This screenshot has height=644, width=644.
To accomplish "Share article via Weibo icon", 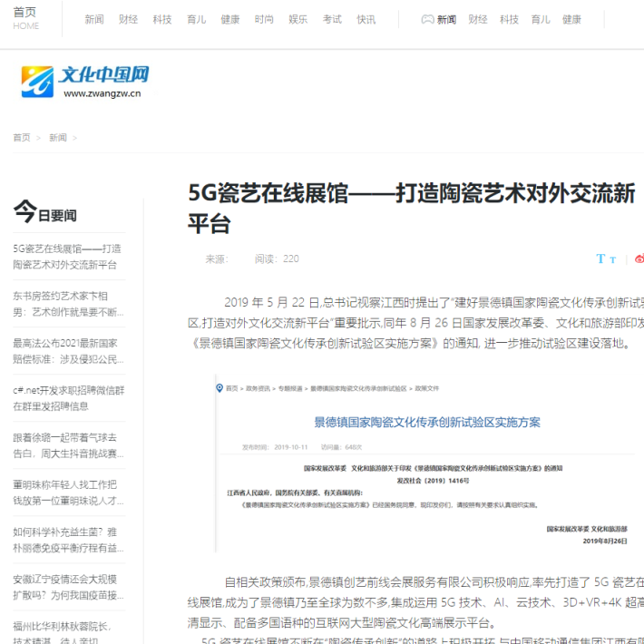I will tap(639, 259).
